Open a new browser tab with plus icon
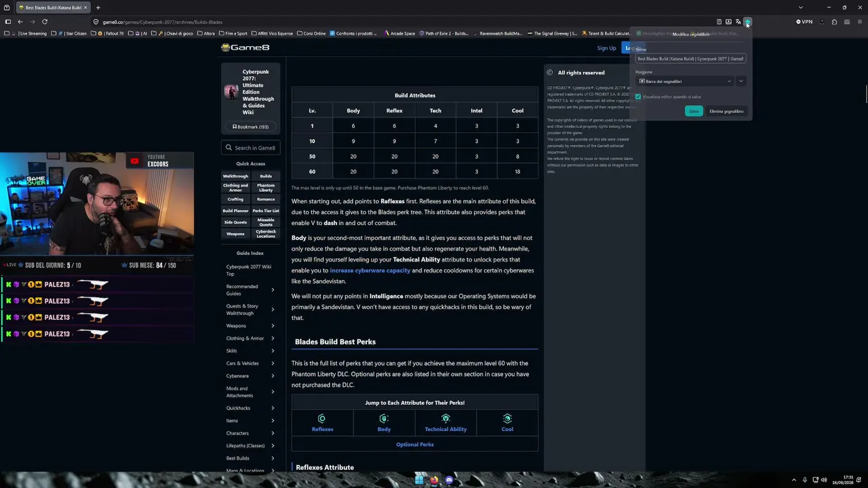Viewport: 868px width, 488px height. (x=98, y=7)
